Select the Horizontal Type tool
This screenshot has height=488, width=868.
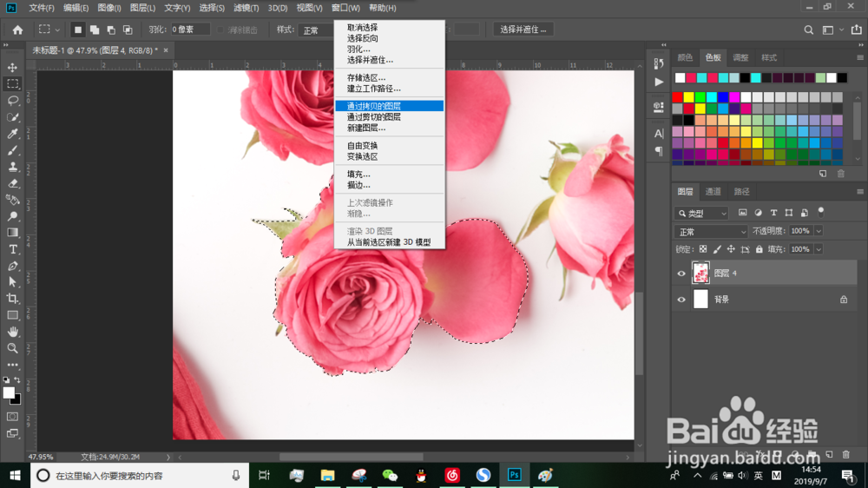12,249
